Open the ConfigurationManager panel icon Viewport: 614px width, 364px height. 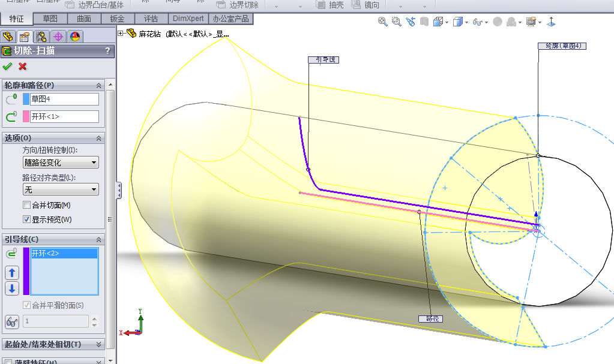tap(41, 37)
